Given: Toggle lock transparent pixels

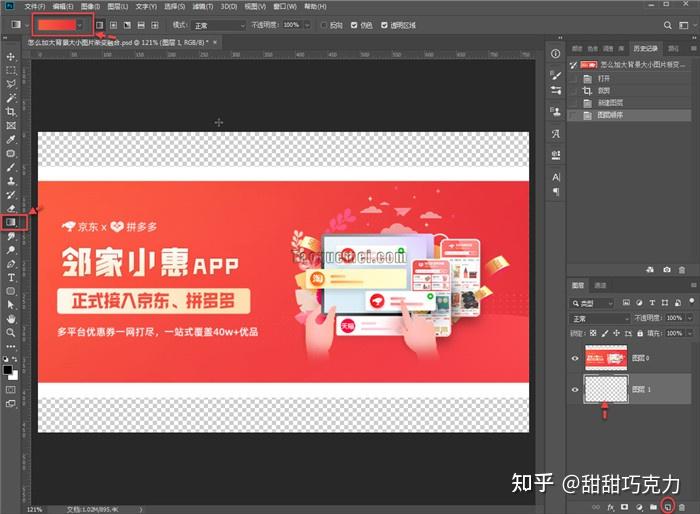Looking at the screenshot, I should tap(593, 333).
